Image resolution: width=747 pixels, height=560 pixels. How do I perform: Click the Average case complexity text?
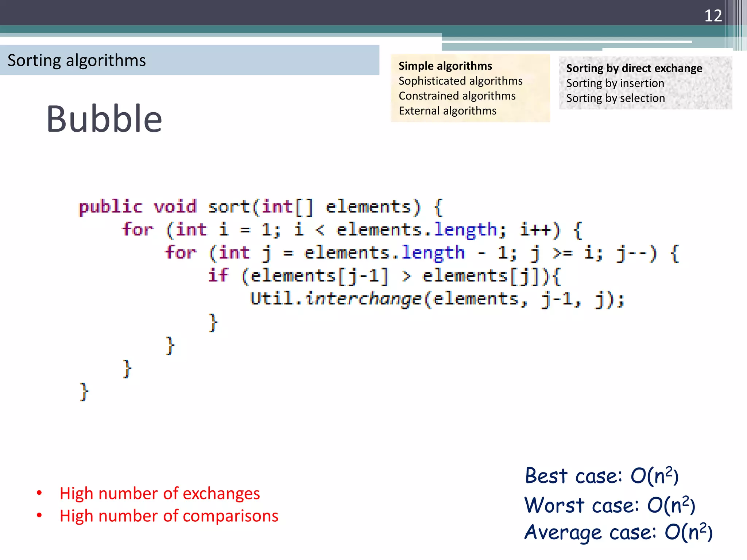point(618,532)
